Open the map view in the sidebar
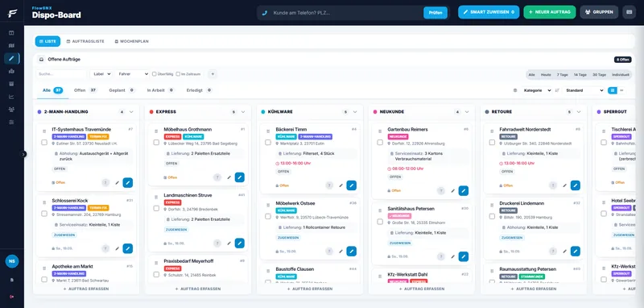 pyautogui.click(x=11, y=46)
